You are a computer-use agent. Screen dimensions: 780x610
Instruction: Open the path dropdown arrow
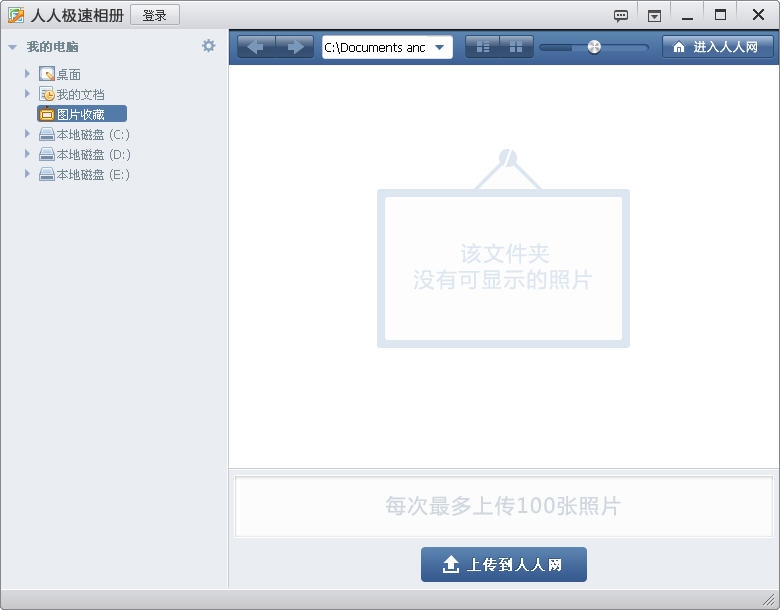click(439, 47)
